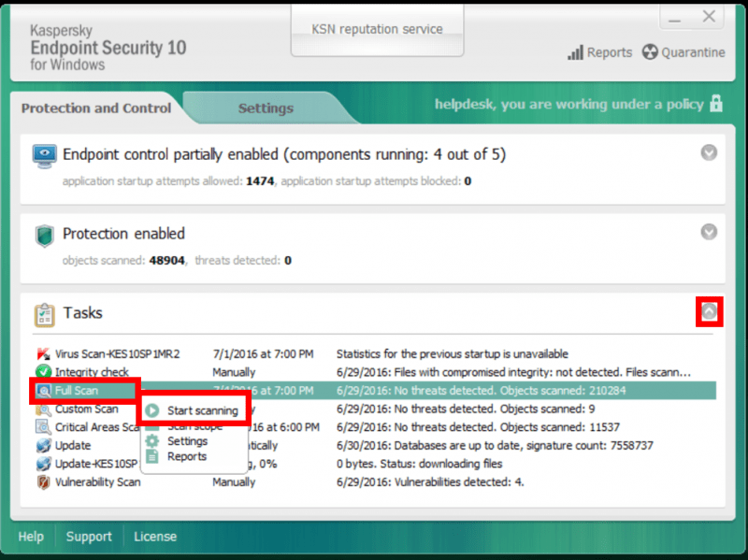Collapse the Tasks section
This screenshot has width=748, height=560.
pos(709,312)
